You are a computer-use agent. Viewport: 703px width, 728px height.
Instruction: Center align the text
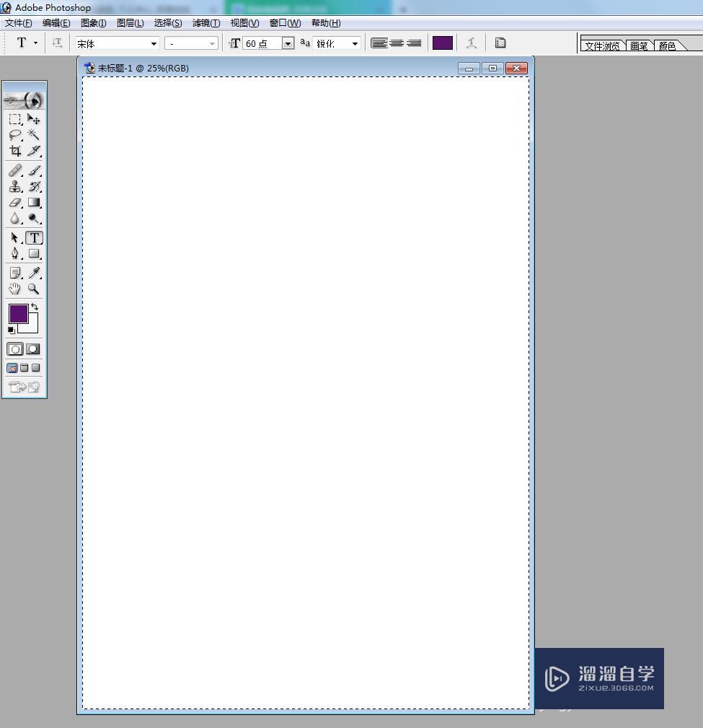(397, 43)
